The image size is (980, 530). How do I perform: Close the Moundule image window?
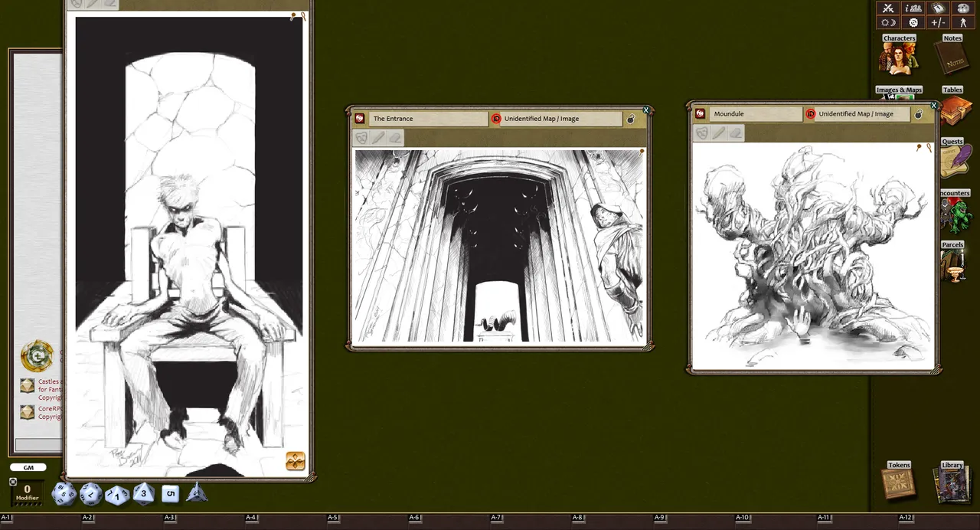[x=934, y=106]
